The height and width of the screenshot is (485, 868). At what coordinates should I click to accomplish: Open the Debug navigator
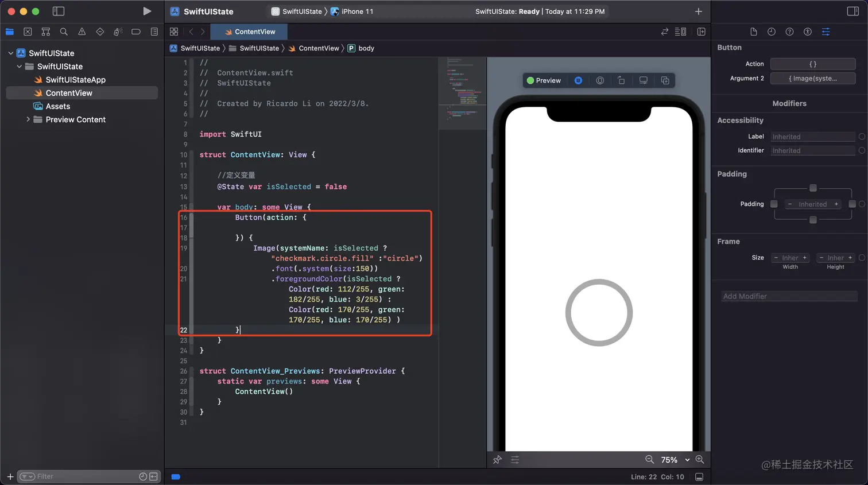coord(118,32)
